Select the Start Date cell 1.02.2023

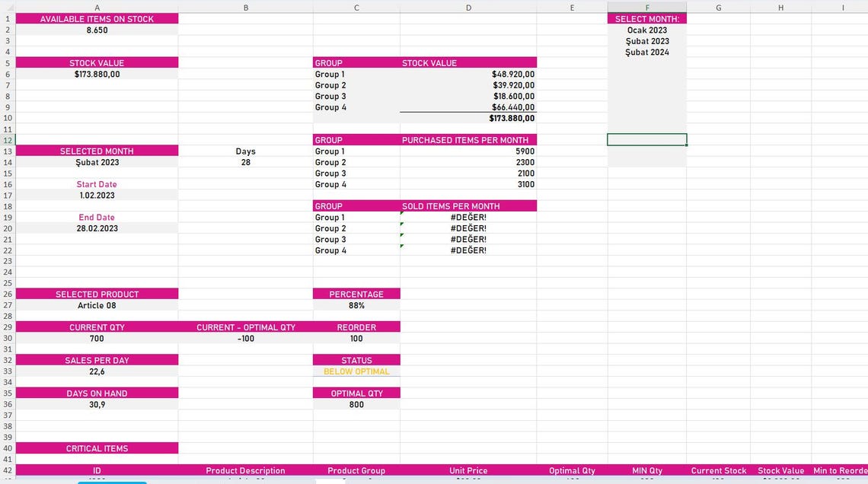[x=97, y=195]
